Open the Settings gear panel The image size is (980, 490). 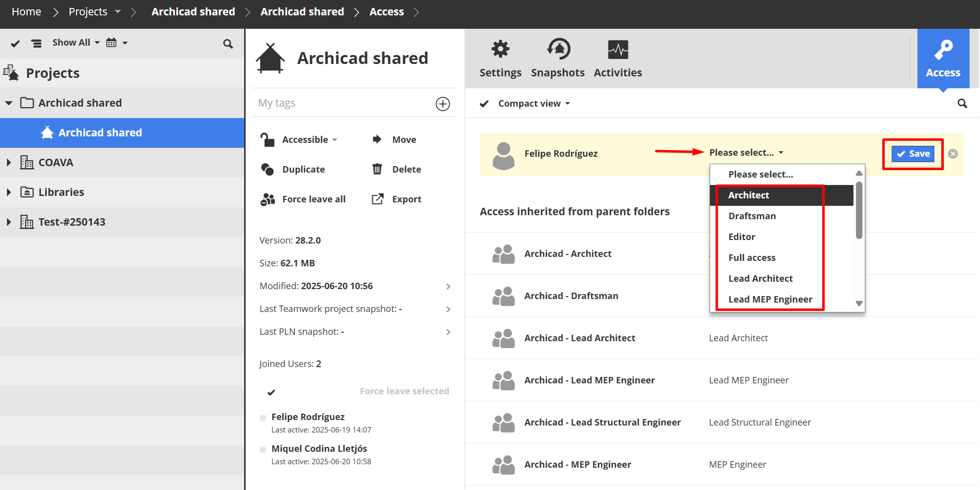pyautogui.click(x=500, y=59)
